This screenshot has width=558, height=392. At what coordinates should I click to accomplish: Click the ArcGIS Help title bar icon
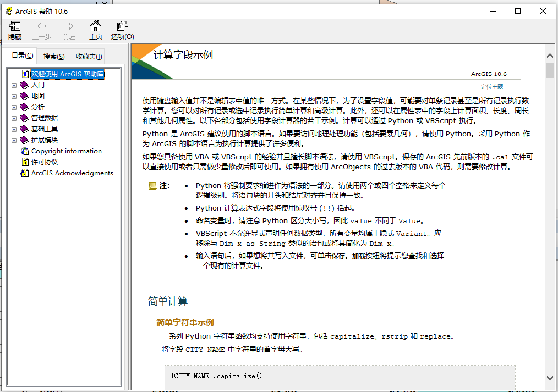[x=8, y=12]
